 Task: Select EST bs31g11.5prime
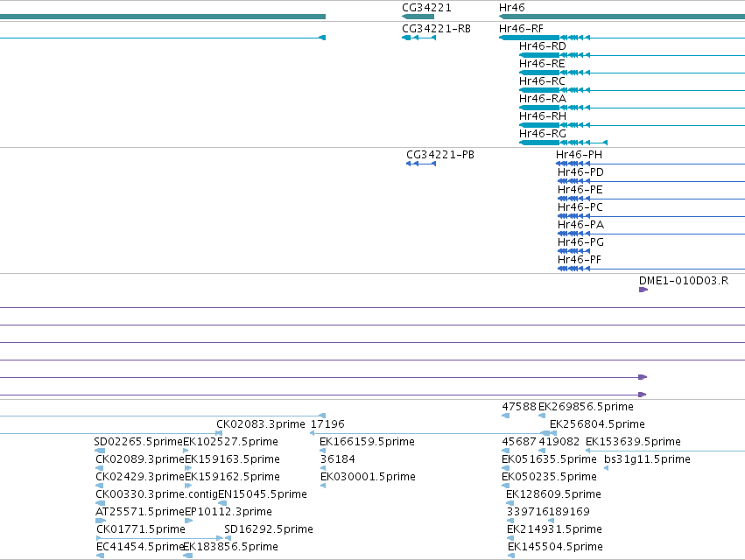coord(647,459)
